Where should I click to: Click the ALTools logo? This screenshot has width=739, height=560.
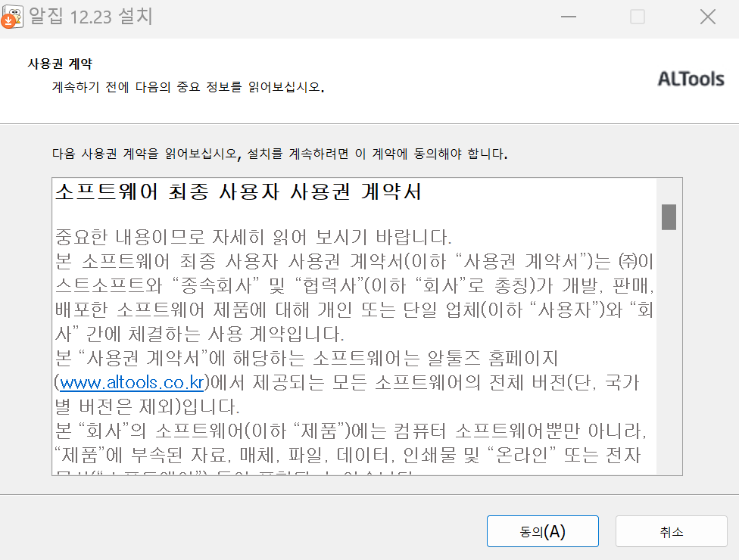(691, 79)
